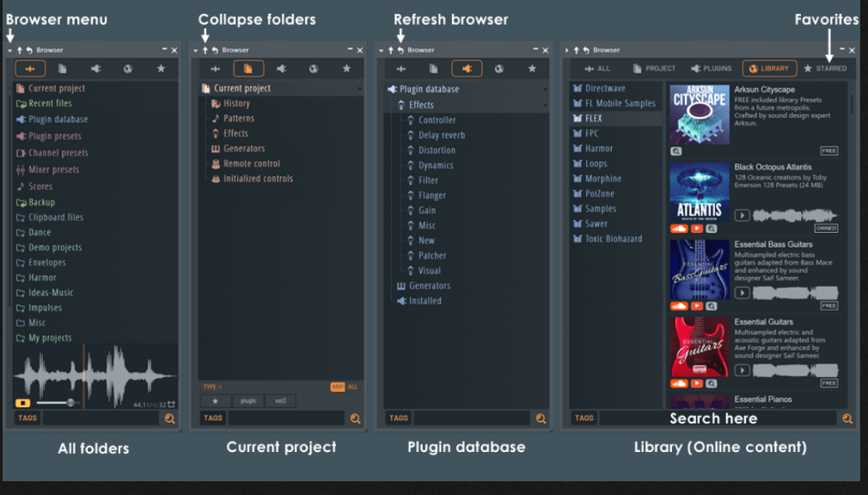The image size is (868, 495).
Task: Open Plugin presets in All folders panel
Action: point(49,136)
